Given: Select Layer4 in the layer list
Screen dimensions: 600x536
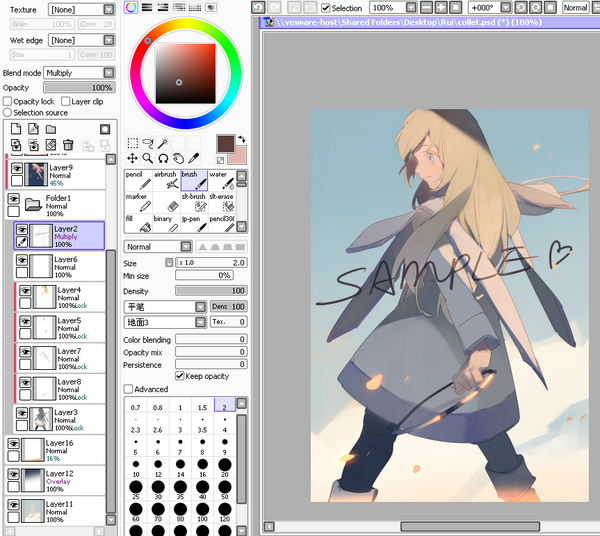Looking at the screenshot, I should (60, 297).
